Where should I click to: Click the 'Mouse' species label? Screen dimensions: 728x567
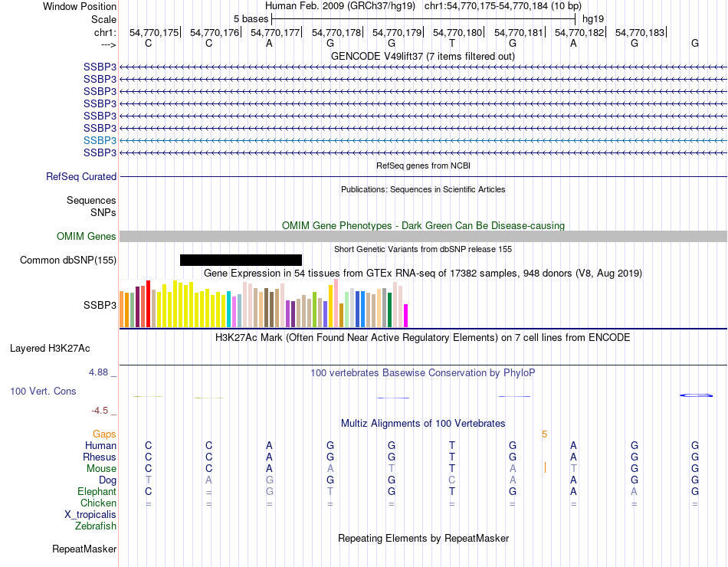(101, 469)
